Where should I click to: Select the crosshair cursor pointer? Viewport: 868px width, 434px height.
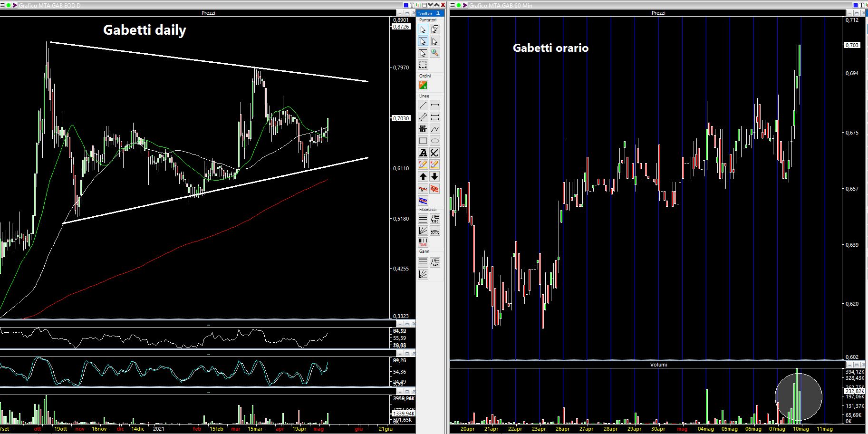point(423,53)
